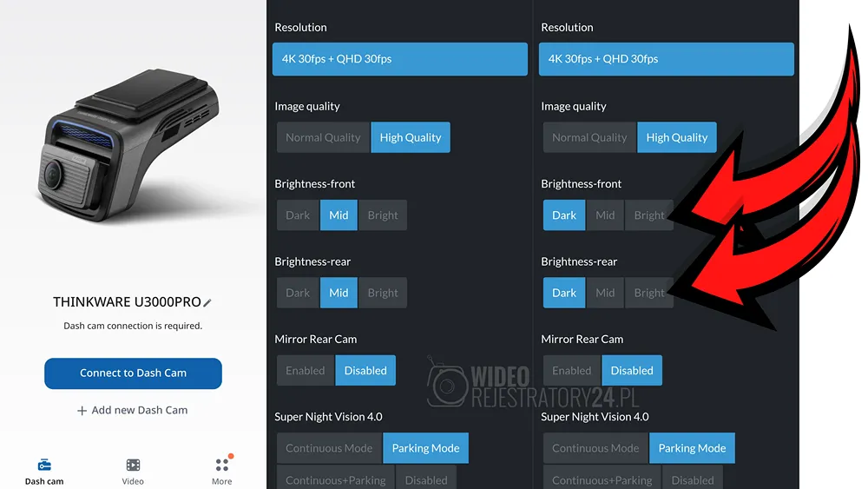Open the Dash cam tab icon
The height and width of the screenshot is (489, 868).
[x=44, y=465]
